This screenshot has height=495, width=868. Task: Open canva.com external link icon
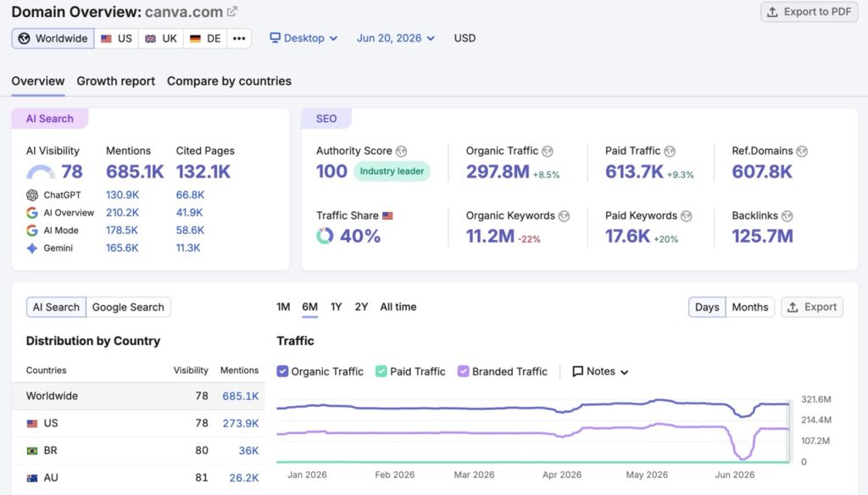[x=232, y=11]
